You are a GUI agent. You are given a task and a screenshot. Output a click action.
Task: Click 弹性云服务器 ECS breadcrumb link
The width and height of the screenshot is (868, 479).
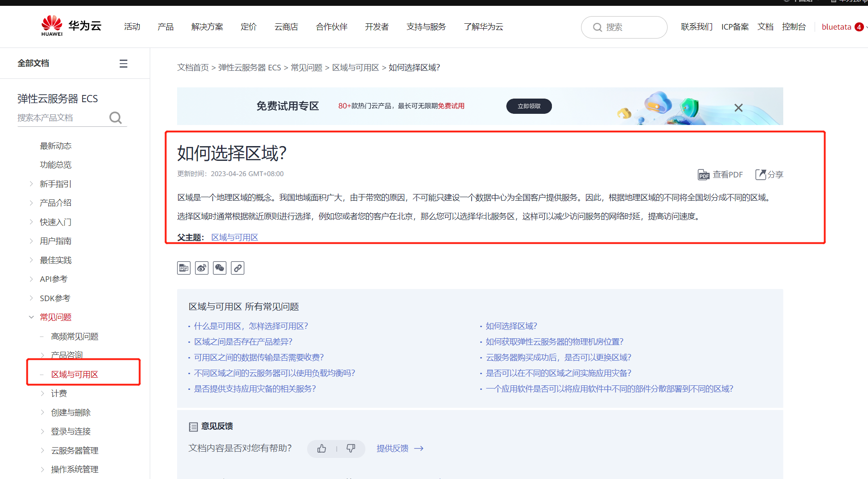tap(250, 68)
